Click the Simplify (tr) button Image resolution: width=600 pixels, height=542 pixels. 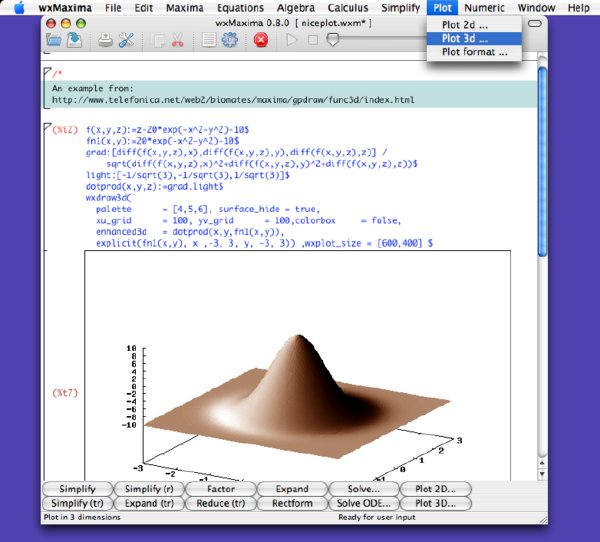[77, 503]
